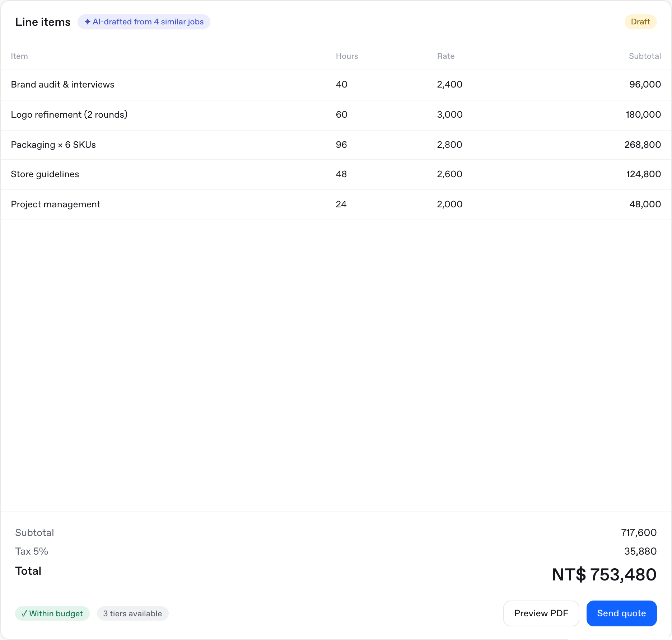Click the Line items heading
The image size is (672, 640).
pyautogui.click(x=43, y=22)
